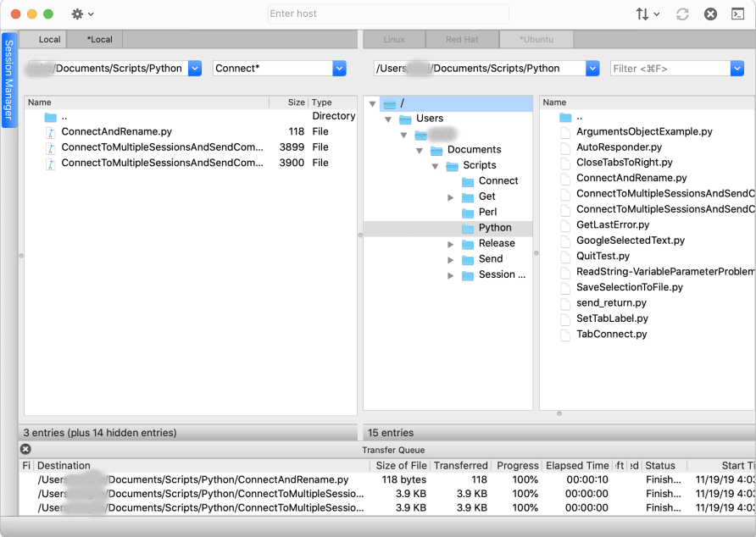Viewport: 756px width, 537px height.
Task: Click the reconnect refresh icon
Action: point(682,14)
